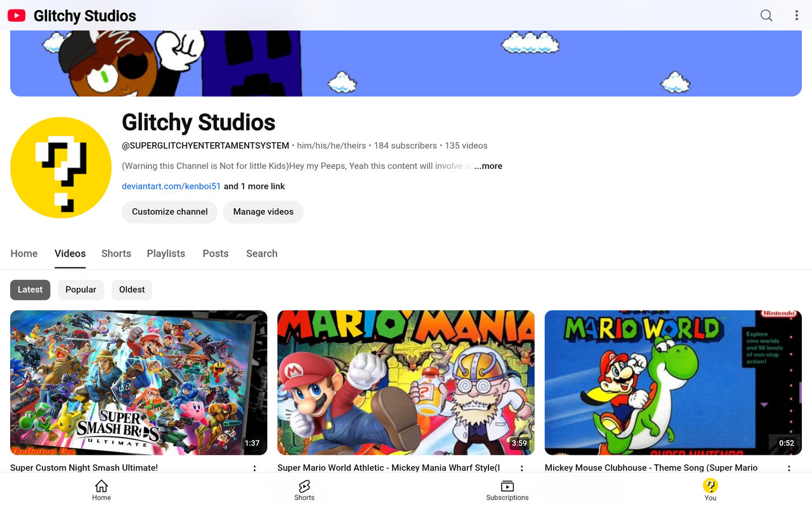
Task: Open the search magnifier icon
Action: [766, 15]
